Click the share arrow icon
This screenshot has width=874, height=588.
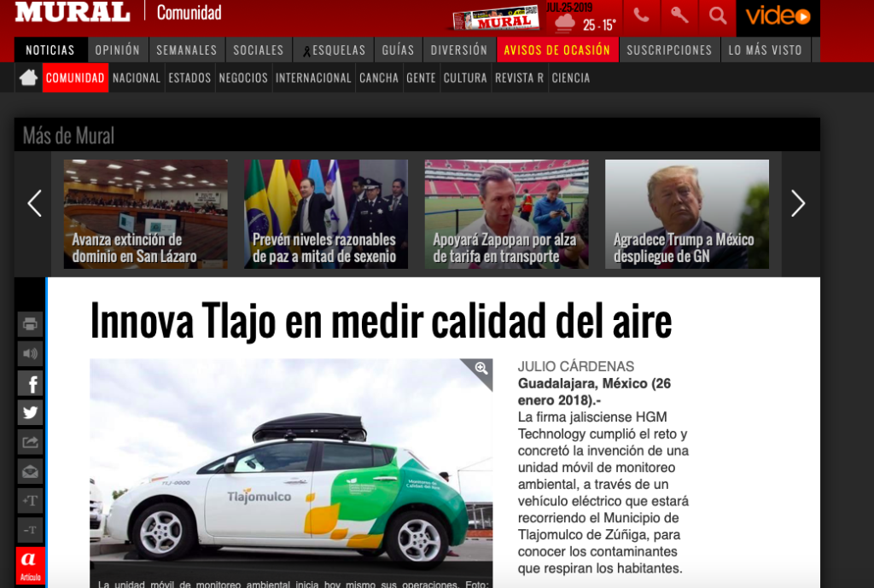coord(30,442)
